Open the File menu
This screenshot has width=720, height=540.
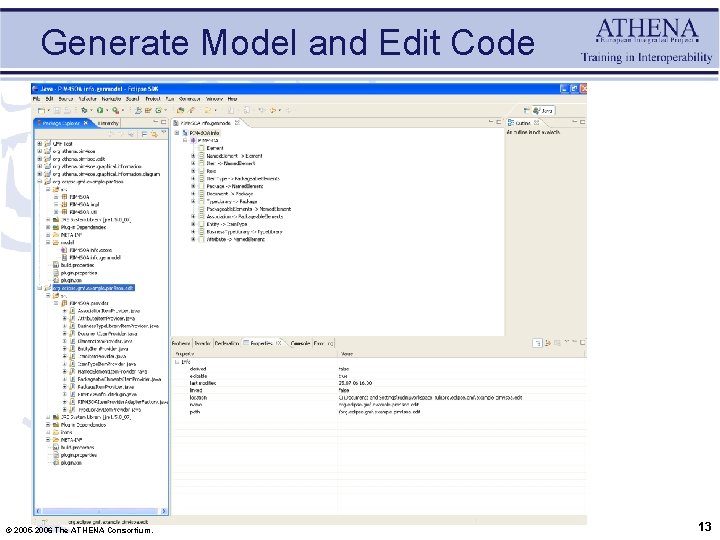pos(36,99)
